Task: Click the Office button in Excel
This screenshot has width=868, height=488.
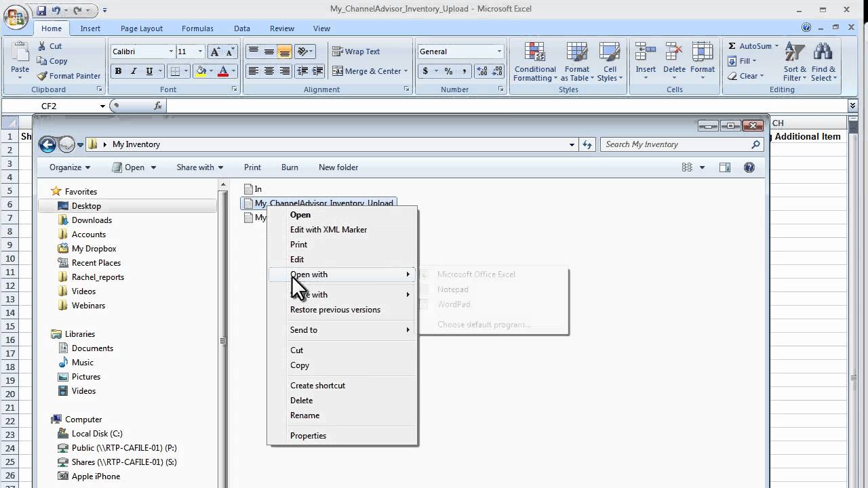Action: tap(16, 16)
